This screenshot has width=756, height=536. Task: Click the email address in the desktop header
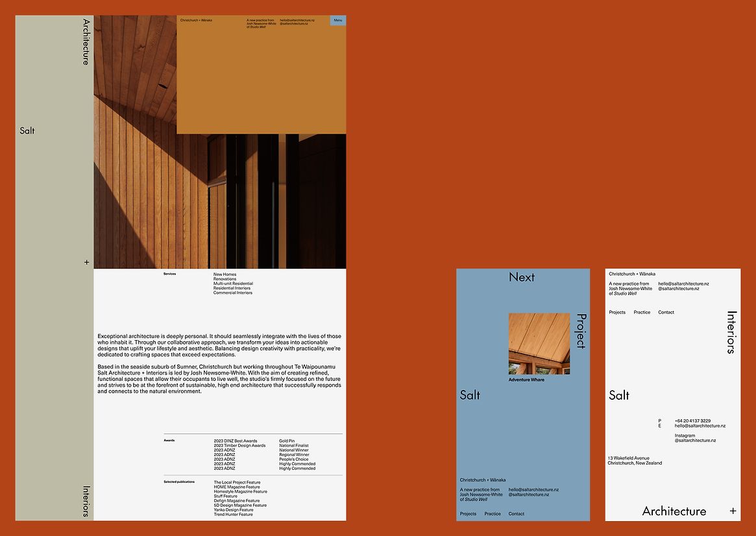[x=297, y=20]
